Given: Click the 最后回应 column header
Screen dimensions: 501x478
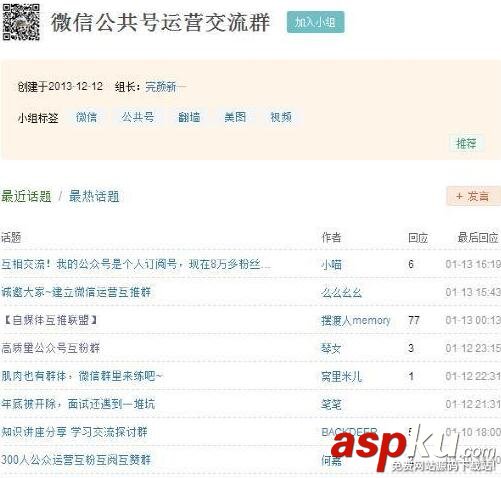Looking at the screenshot, I should (x=478, y=238).
